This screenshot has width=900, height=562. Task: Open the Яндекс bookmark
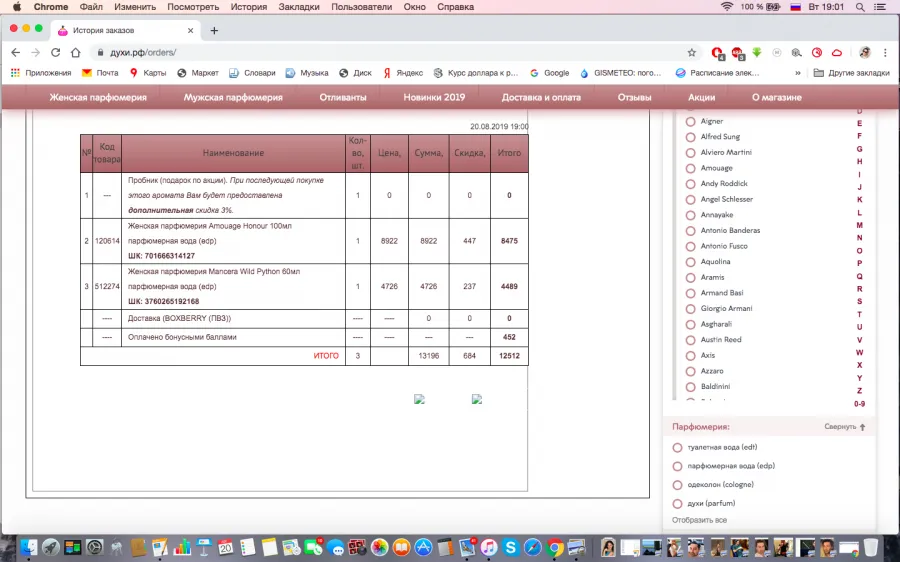(403, 73)
